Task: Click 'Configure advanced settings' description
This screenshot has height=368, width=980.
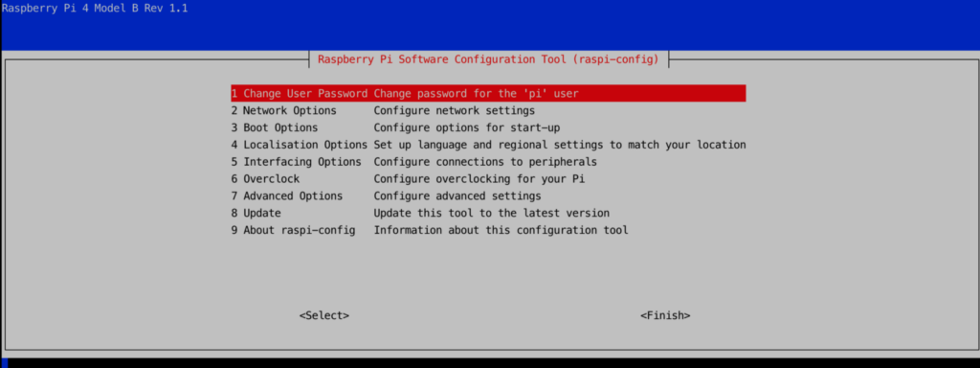Action: coord(457,195)
